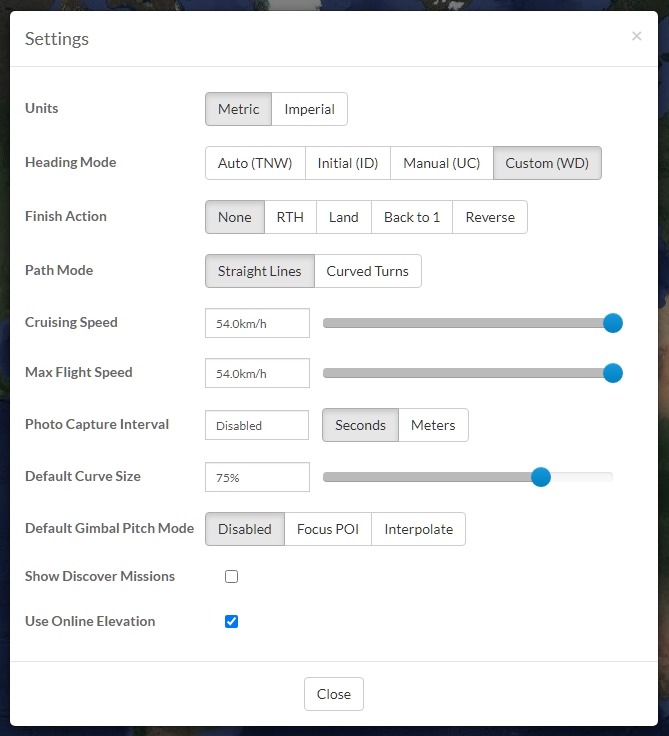Select Land as finish action

coord(344,217)
